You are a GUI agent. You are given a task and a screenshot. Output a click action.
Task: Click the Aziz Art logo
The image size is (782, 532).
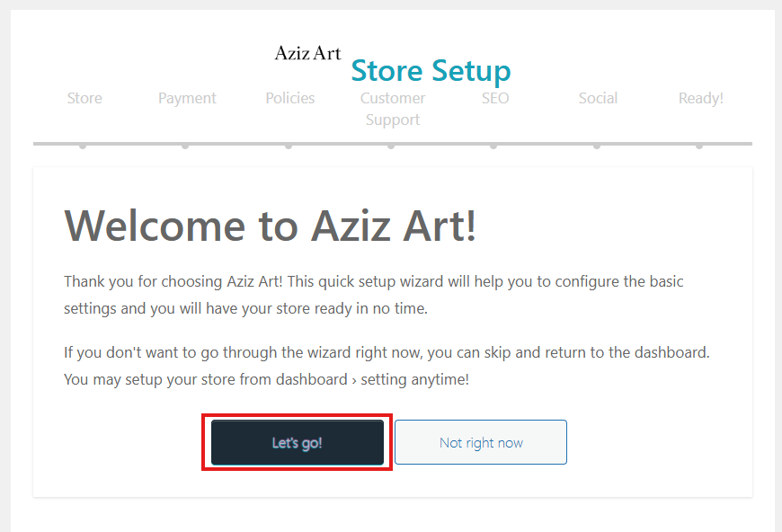tap(307, 53)
